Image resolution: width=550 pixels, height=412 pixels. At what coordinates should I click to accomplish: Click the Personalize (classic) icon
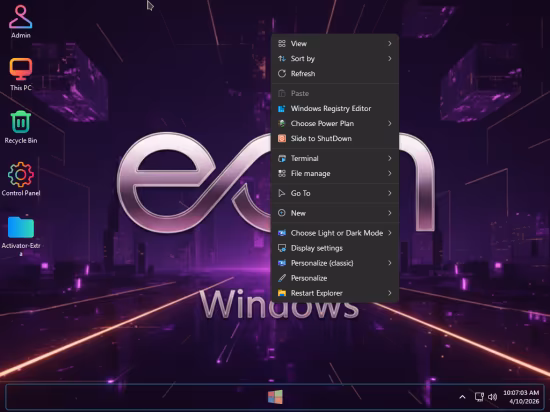(282, 263)
